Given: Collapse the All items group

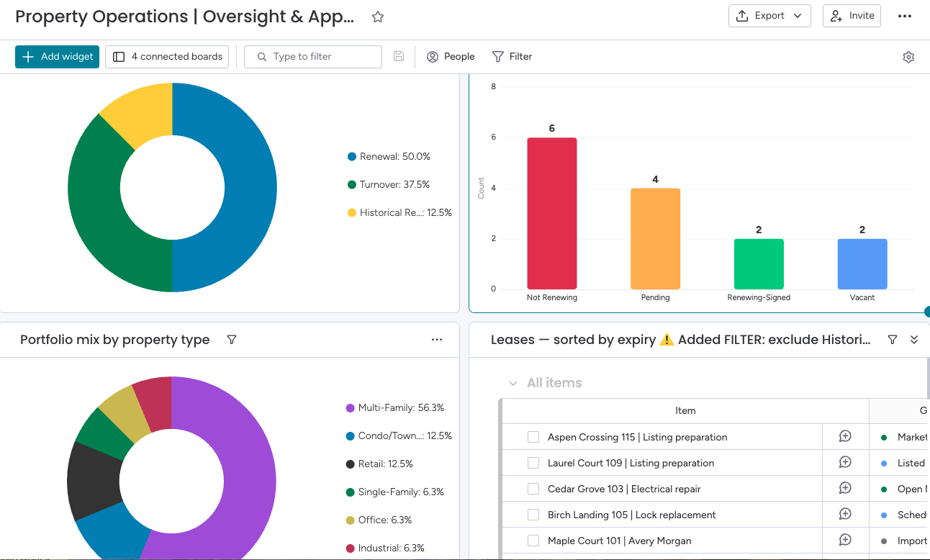Looking at the screenshot, I should [x=513, y=383].
